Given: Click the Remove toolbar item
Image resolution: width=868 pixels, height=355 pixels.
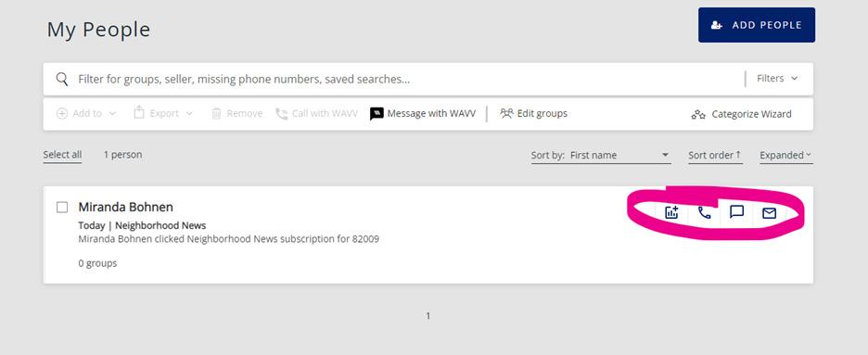Looking at the screenshot, I should pos(236,113).
